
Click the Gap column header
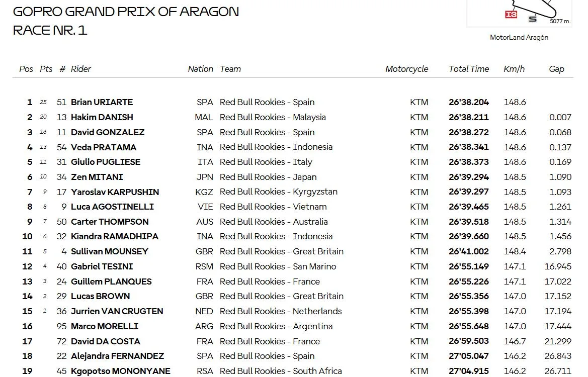556,69
